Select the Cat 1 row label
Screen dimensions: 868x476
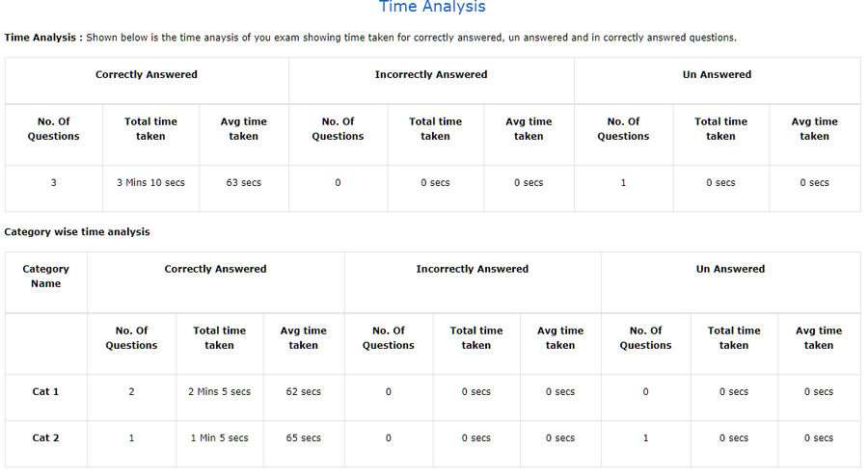(46, 392)
